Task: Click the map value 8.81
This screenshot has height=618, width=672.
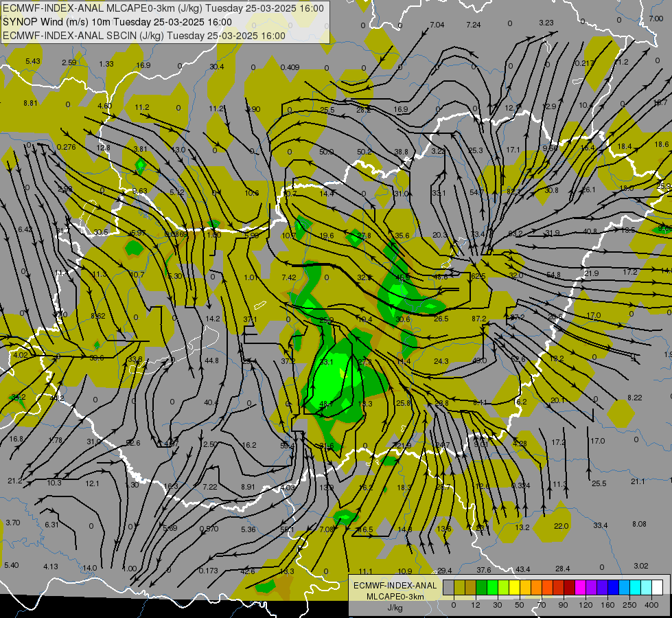Action: (30, 103)
